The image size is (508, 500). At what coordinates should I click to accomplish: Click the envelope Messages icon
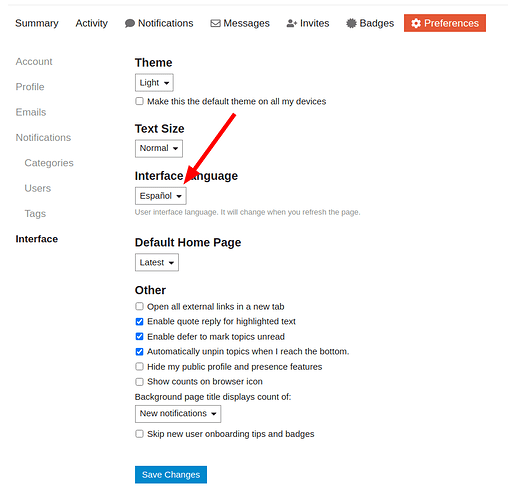pyautogui.click(x=215, y=23)
